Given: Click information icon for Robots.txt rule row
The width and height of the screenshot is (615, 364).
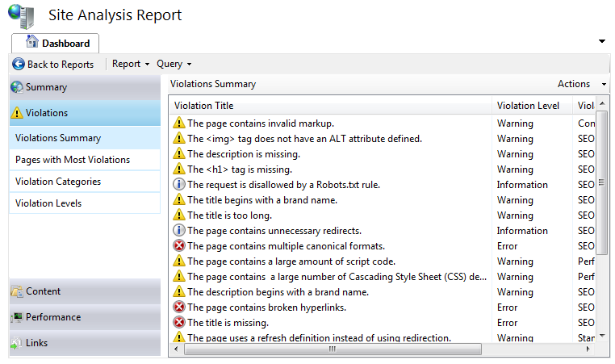Looking at the screenshot, I should point(179,184).
